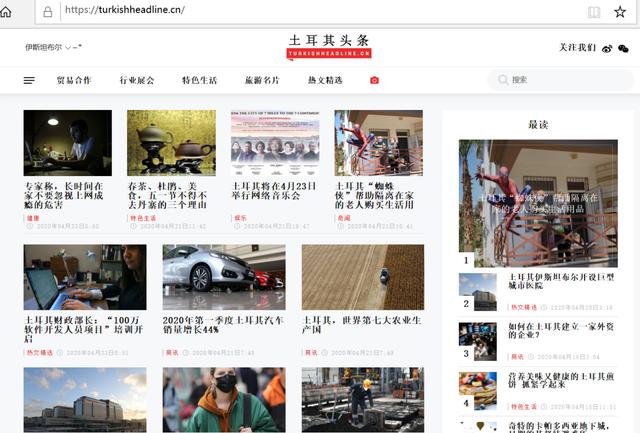Open the 贸易合作 menu item
This screenshot has height=433, width=640.
[x=73, y=80]
